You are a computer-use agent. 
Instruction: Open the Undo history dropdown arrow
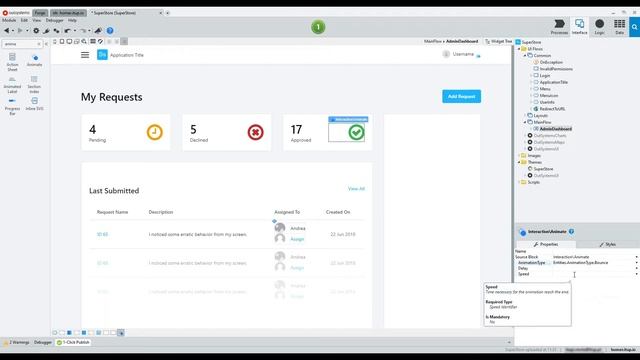pos(75,31)
